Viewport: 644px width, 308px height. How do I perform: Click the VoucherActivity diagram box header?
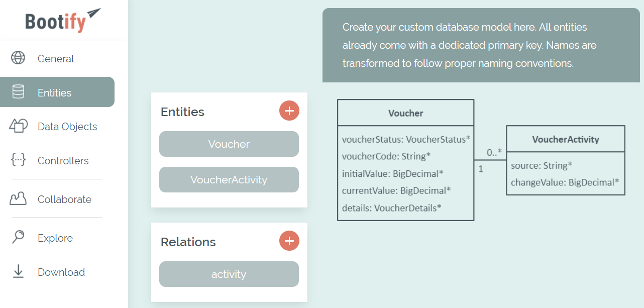565,139
